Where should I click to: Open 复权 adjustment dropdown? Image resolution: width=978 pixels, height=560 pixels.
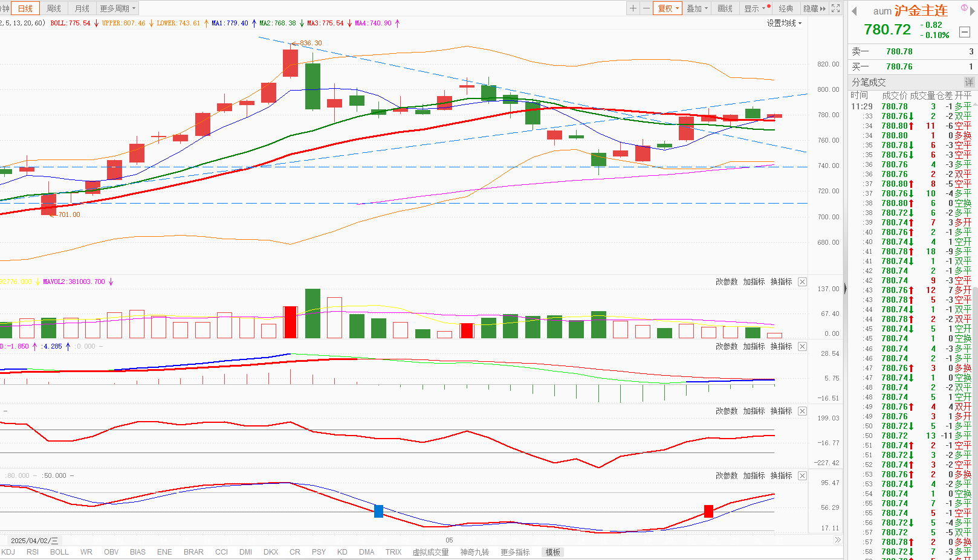click(668, 8)
